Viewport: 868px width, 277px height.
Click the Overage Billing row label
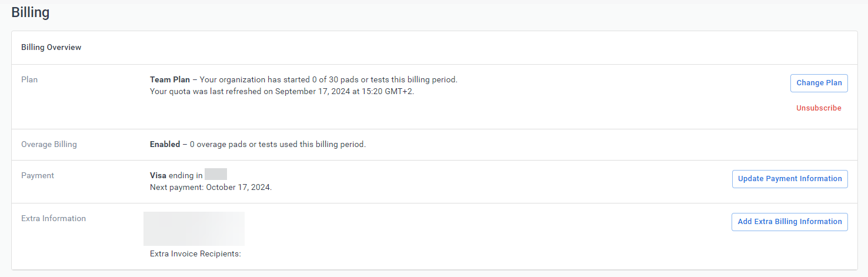(x=49, y=144)
